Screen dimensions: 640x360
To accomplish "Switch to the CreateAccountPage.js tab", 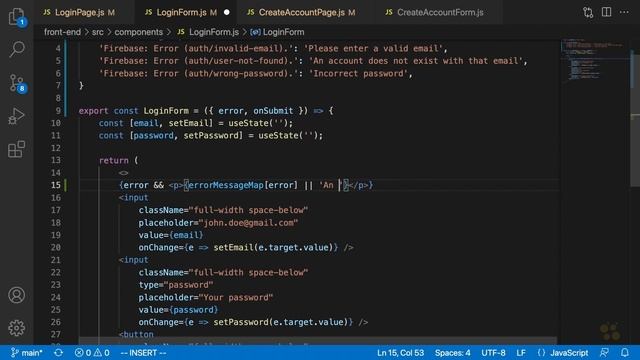I will (x=301, y=13).
